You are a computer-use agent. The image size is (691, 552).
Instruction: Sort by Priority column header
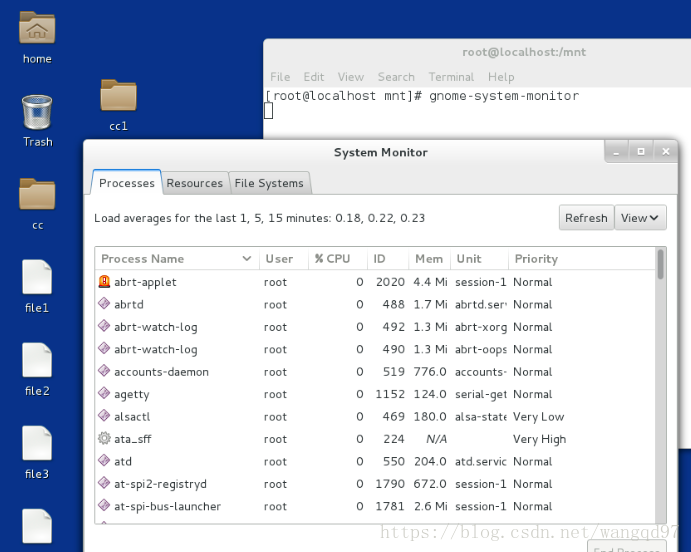[582, 259]
